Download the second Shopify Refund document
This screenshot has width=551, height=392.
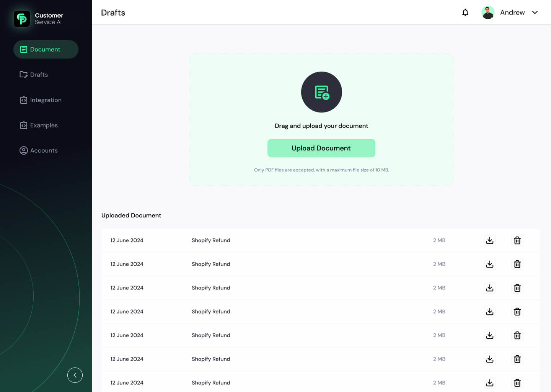coord(490,264)
